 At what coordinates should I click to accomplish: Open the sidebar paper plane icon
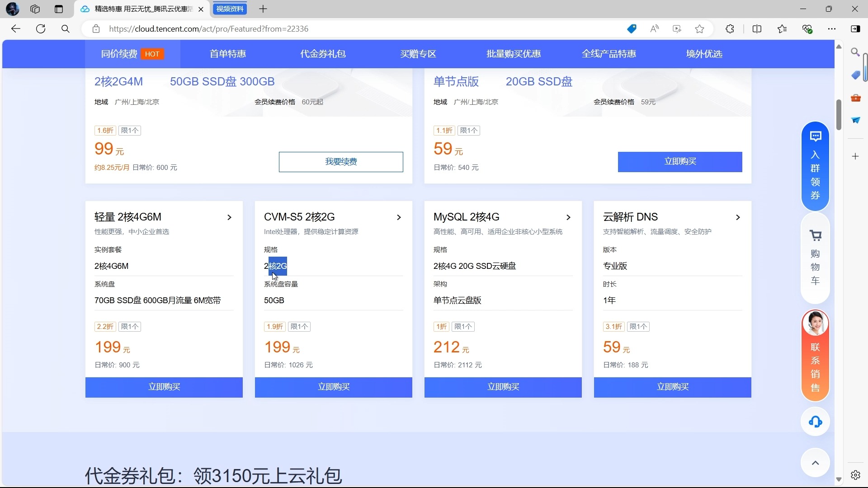855,120
